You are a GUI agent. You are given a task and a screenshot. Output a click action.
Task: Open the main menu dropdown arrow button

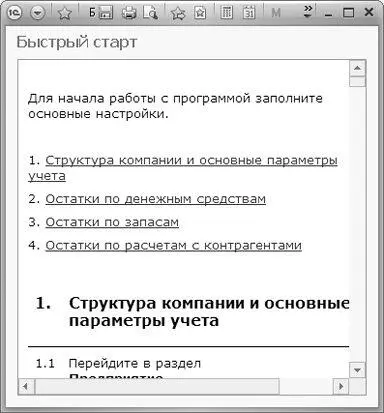pyautogui.click(x=38, y=13)
